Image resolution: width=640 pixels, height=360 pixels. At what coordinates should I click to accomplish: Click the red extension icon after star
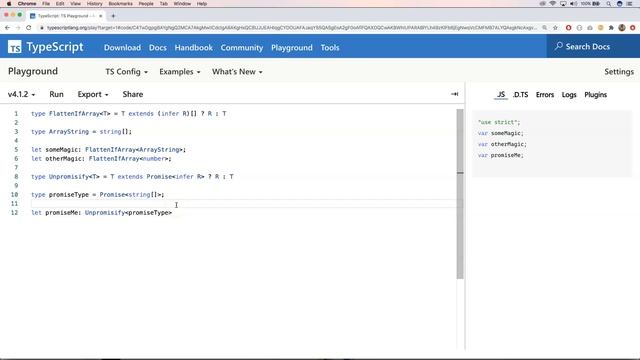pyautogui.click(x=569, y=28)
